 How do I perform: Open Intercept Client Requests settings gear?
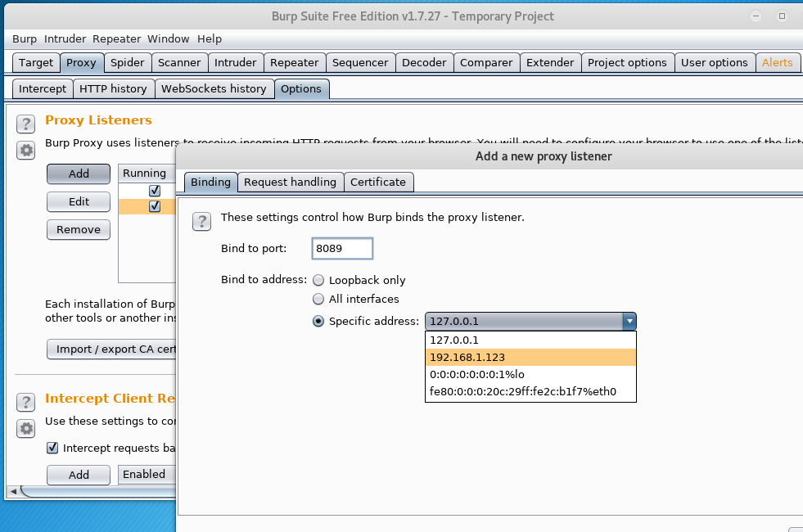(25, 429)
